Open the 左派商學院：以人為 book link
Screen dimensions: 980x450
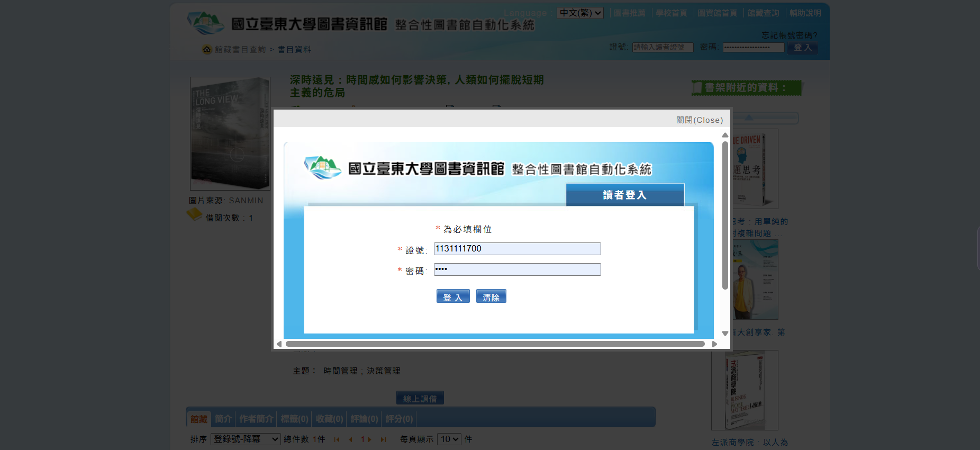(750, 442)
